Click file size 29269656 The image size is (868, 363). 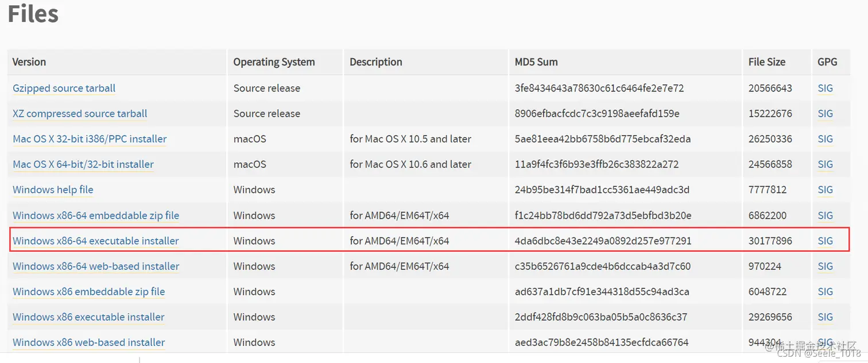pyautogui.click(x=770, y=316)
